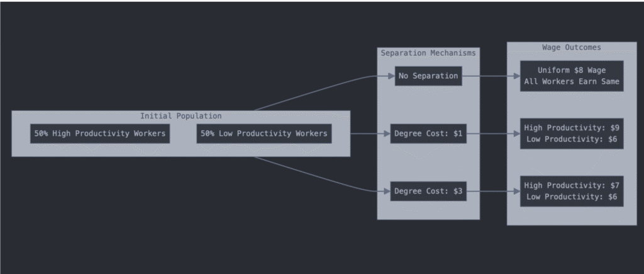
Task: Click the Degree Cost: $1 node
Action: coord(428,134)
